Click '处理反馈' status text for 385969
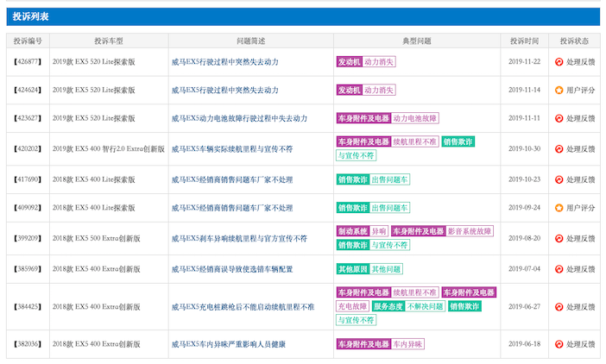This screenshot has height=364, width=606. [x=580, y=269]
